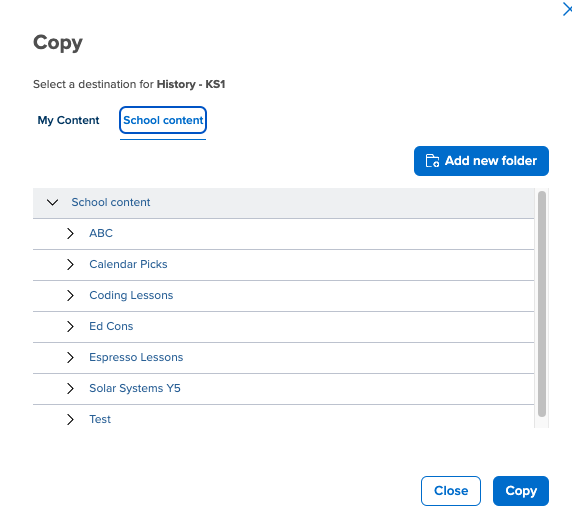Select the Solar Systems Y5 folder
This screenshot has width=572, height=529.
pyautogui.click(x=135, y=388)
